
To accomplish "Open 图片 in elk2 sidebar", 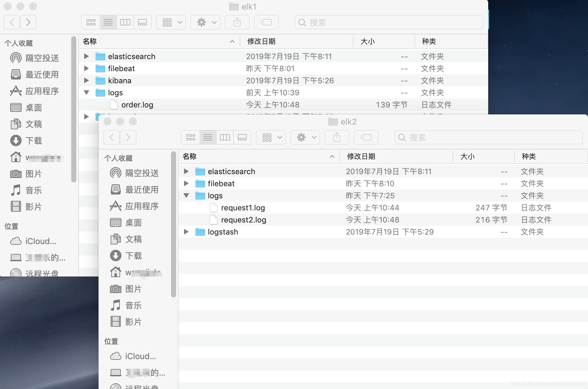I will [x=126, y=289].
